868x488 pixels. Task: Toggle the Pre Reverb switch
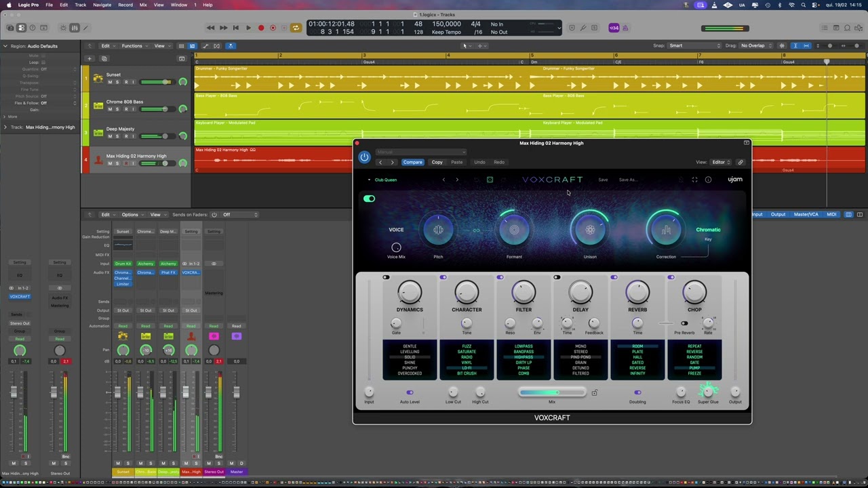(x=684, y=323)
